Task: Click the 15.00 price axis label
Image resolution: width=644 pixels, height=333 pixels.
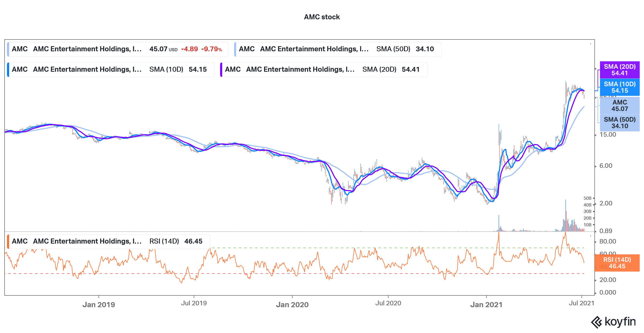Action: click(608, 135)
